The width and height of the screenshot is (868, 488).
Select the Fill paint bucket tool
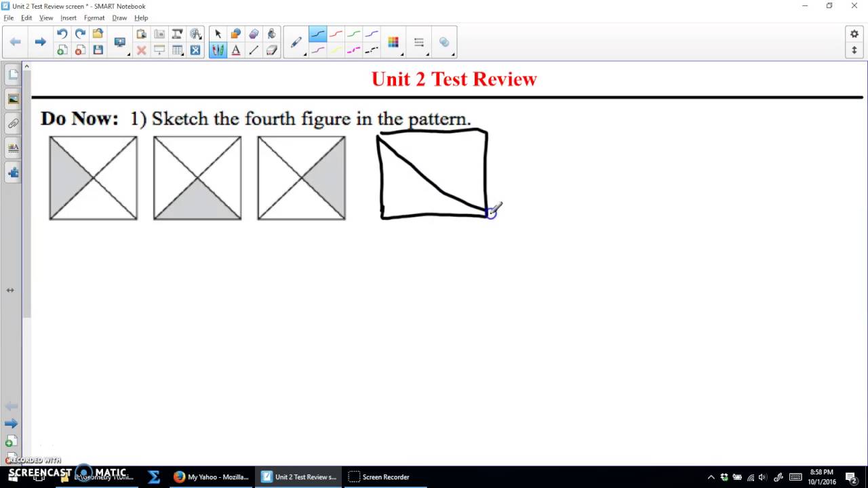tap(272, 34)
